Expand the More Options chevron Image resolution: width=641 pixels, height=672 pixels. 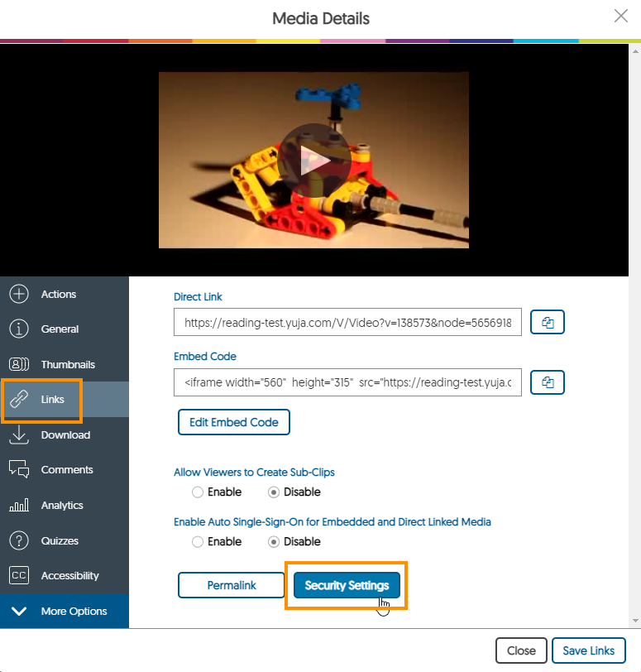point(19,611)
